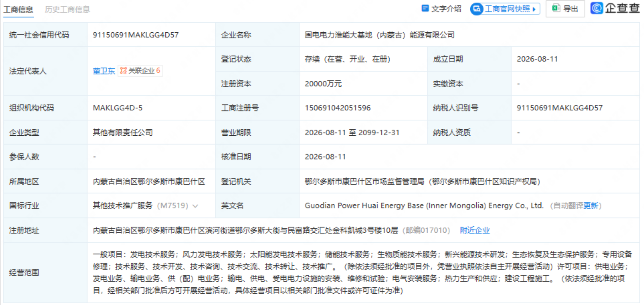
Task: Select the 纳税人识别号 value
Action: 559,108
